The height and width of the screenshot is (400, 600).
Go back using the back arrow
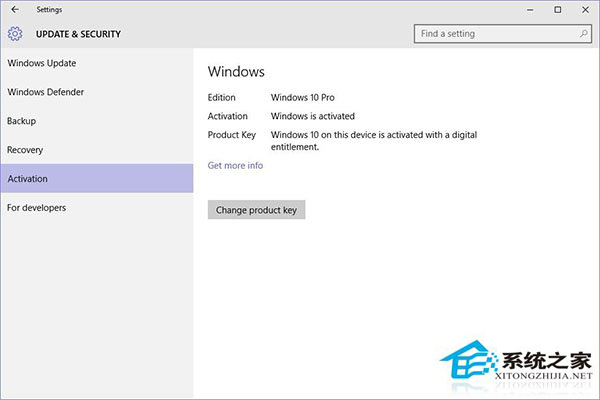15,10
